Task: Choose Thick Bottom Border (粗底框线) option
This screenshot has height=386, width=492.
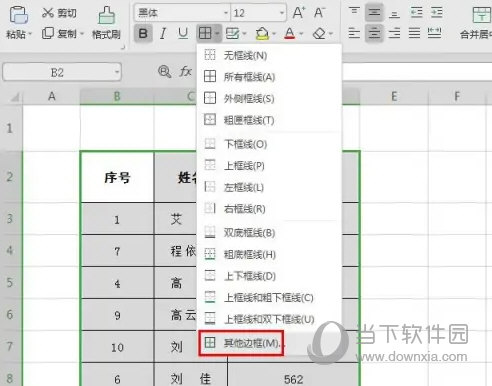Action: coord(269,255)
